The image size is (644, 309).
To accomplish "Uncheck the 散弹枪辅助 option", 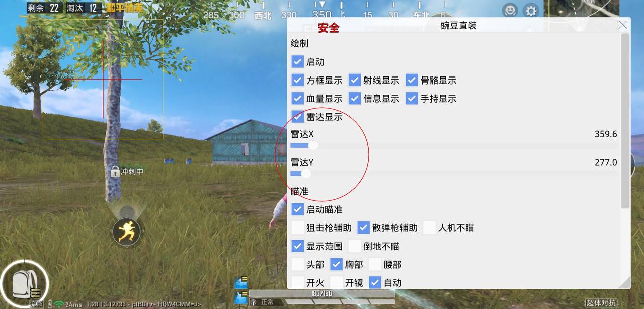I will point(363,227).
